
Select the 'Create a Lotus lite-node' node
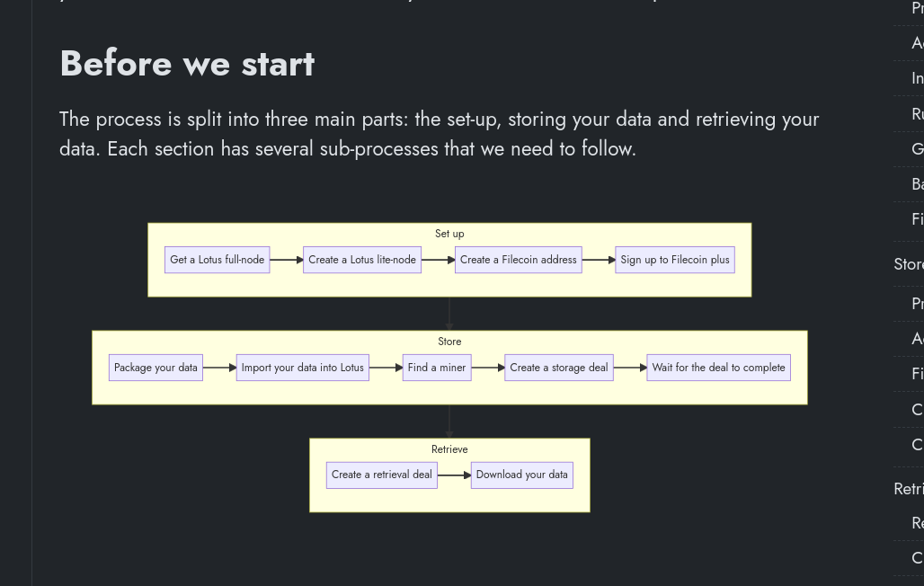tap(362, 260)
